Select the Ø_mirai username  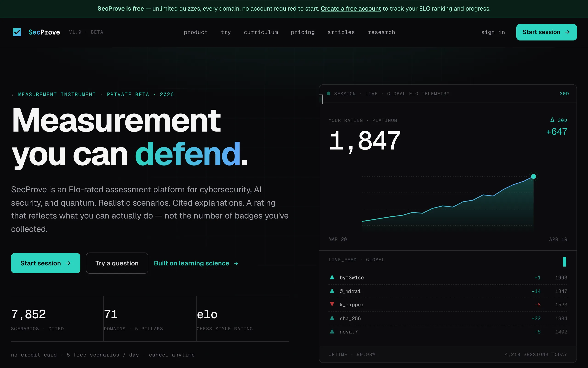350,291
